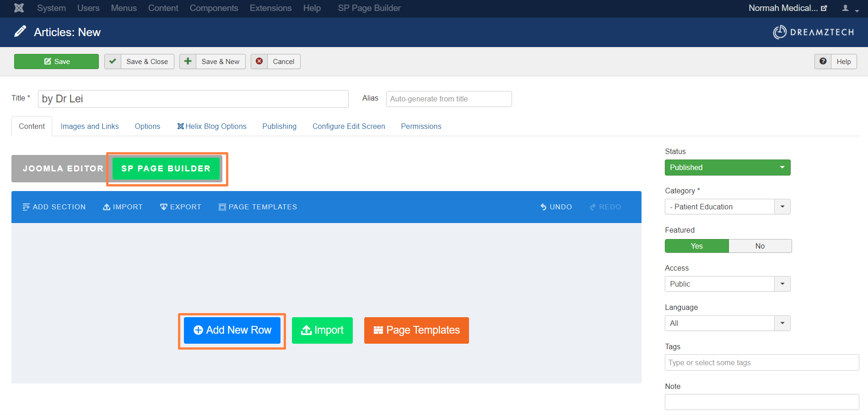
Task: Open the Published status dropdown
Action: click(728, 167)
